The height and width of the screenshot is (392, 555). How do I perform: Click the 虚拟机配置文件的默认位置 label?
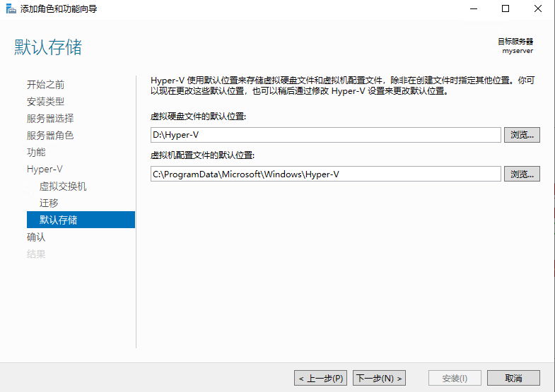click(x=202, y=155)
